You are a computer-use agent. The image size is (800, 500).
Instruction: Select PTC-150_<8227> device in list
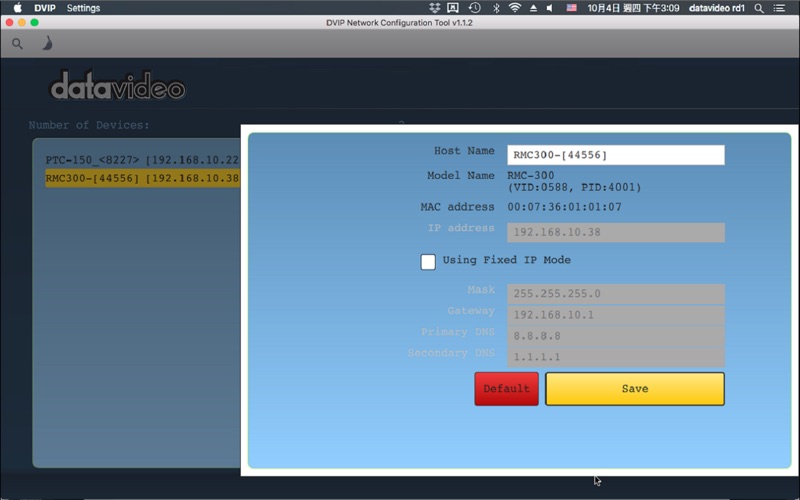pyautogui.click(x=142, y=160)
